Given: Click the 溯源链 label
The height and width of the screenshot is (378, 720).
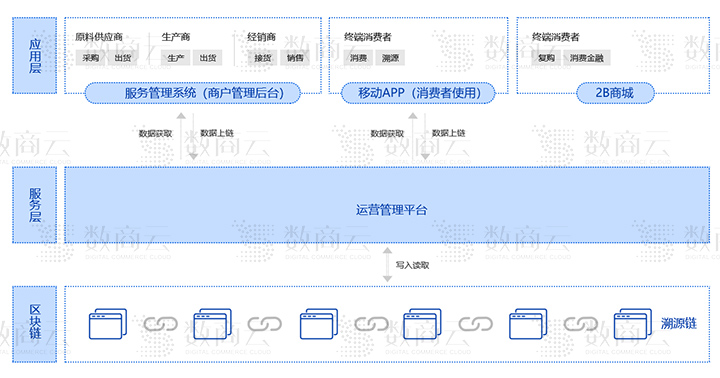Looking at the screenshot, I should [679, 323].
